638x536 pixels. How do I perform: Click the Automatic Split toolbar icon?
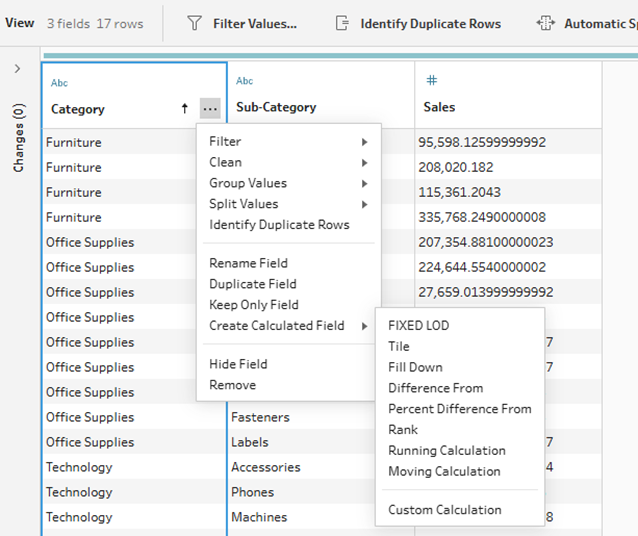(x=545, y=23)
